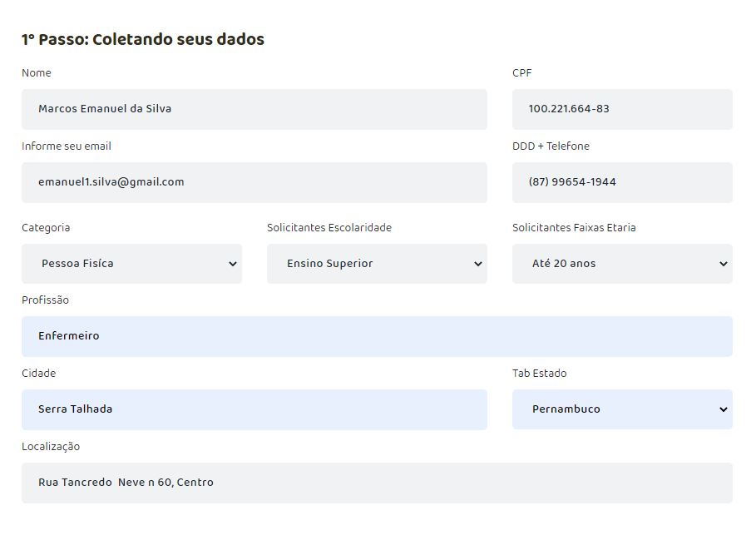Expand the Solicitantes Escolaridade dropdown
The height and width of the screenshot is (545, 756).
tap(377, 264)
